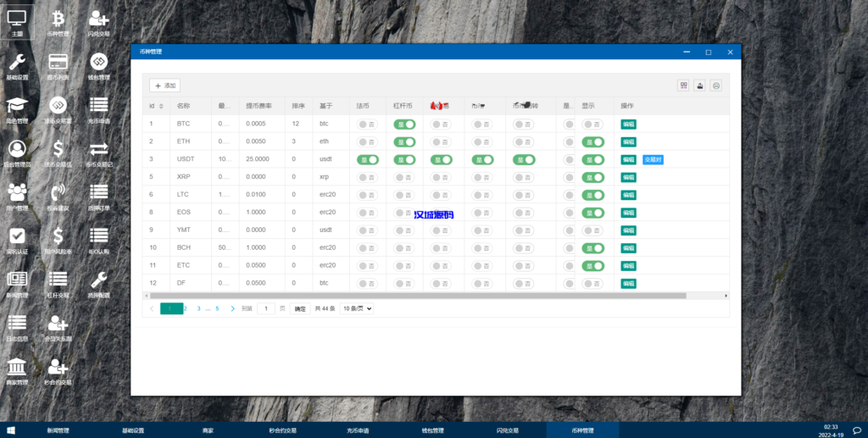
Task: Open the 10 条/页 page size dropdown
Action: point(357,309)
